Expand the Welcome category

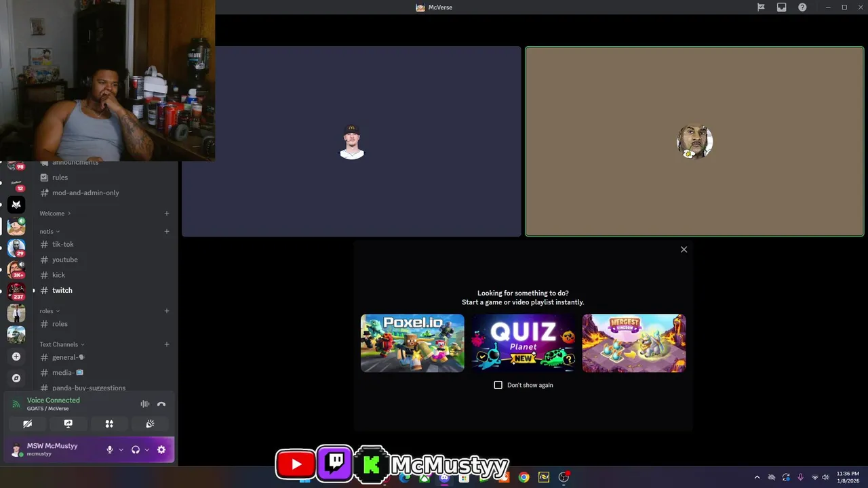point(55,213)
